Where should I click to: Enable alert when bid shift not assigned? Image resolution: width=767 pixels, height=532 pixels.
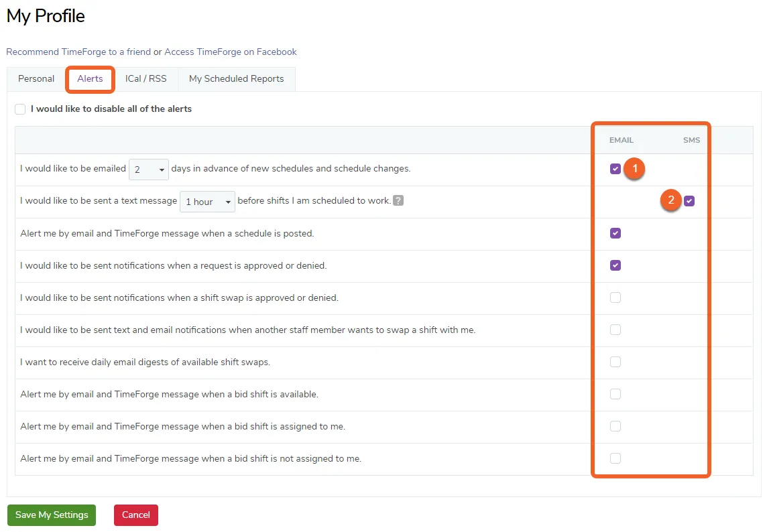pos(615,459)
